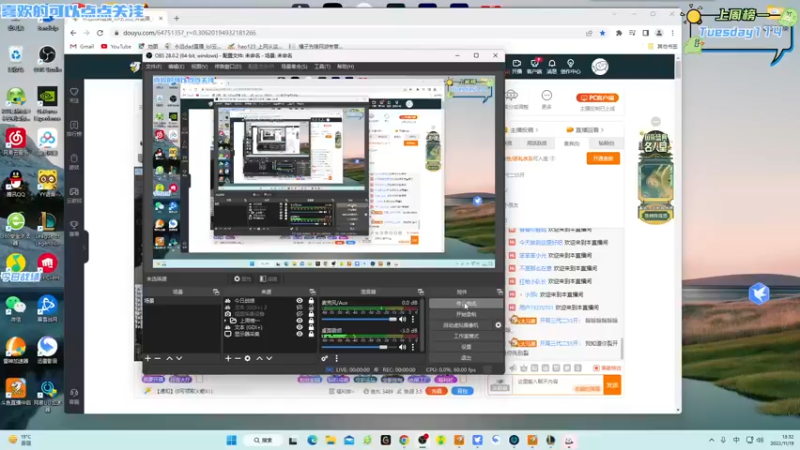Toggle visibility of 文本 (GDI+) source
800x450 pixels.
click(x=299, y=327)
